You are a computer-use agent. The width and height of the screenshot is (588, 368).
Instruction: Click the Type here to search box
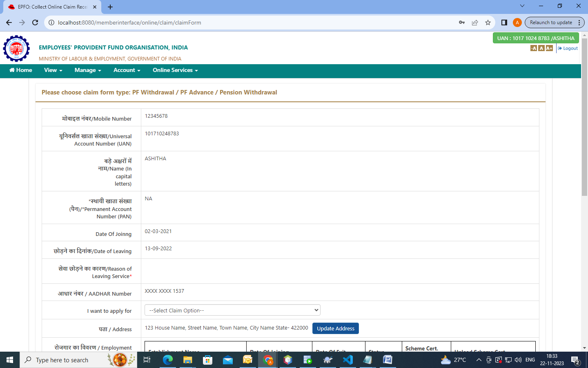(x=78, y=360)
